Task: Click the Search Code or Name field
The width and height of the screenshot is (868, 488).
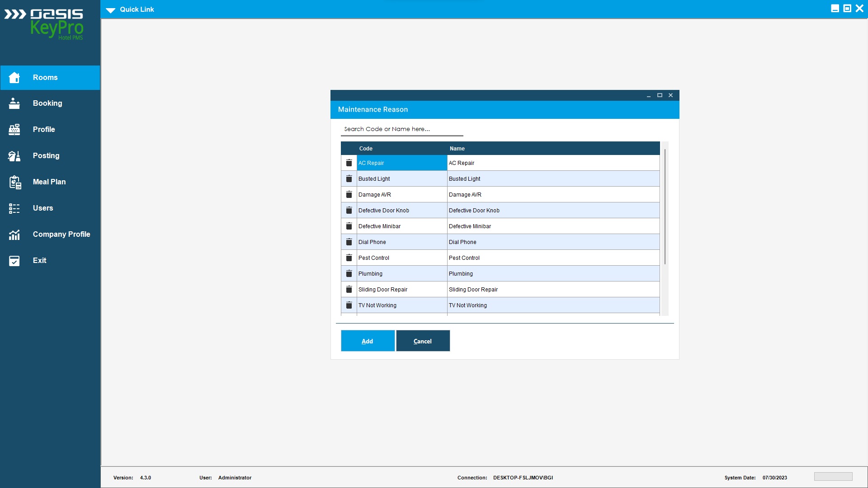Action: tap(401, 129)
